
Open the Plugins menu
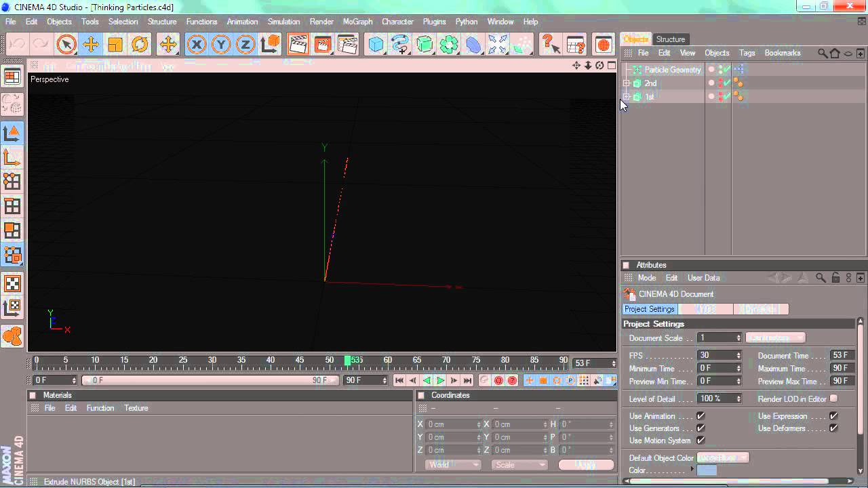pyautogui.click(x=434, y=22)
